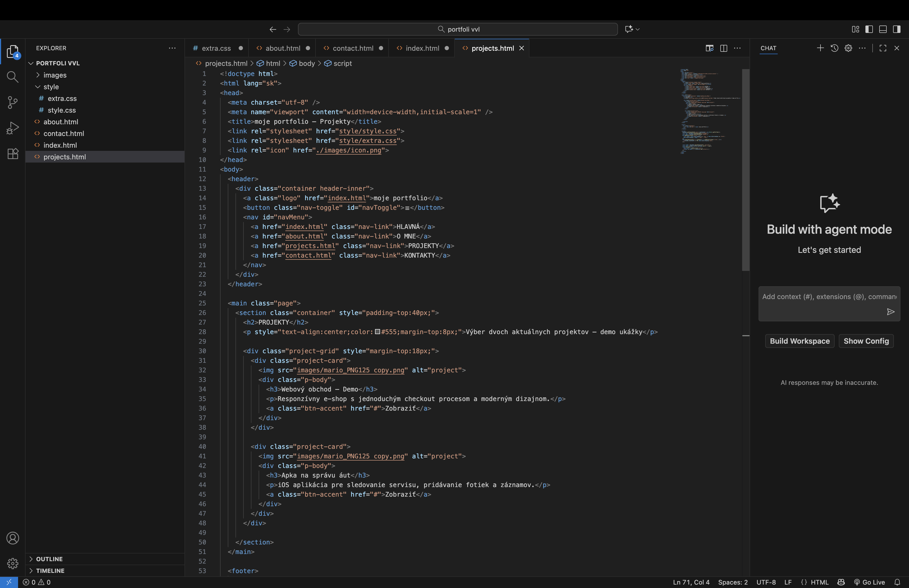
Task: Send the chat message arrow icon
Action: [x=891, y=312]
